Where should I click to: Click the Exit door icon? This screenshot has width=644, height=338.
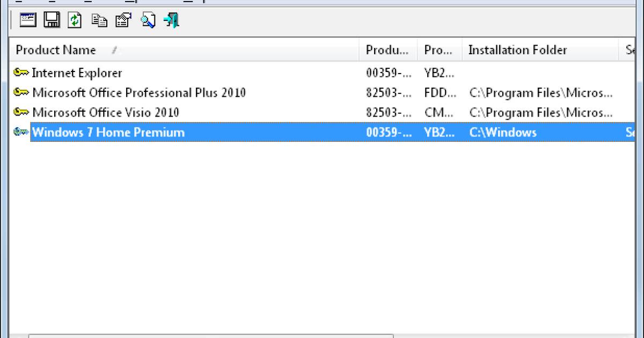(172, 20)
